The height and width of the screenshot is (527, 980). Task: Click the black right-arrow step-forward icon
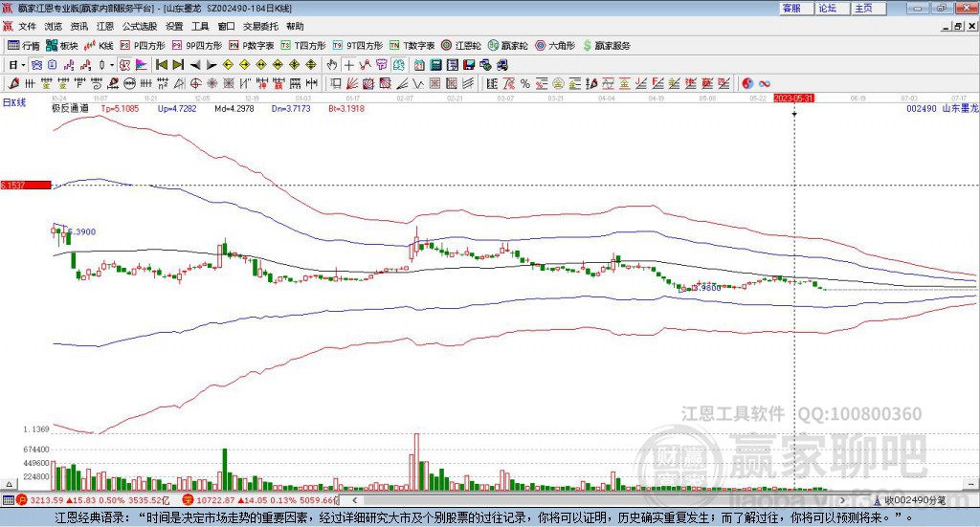[x=212, y=65]
